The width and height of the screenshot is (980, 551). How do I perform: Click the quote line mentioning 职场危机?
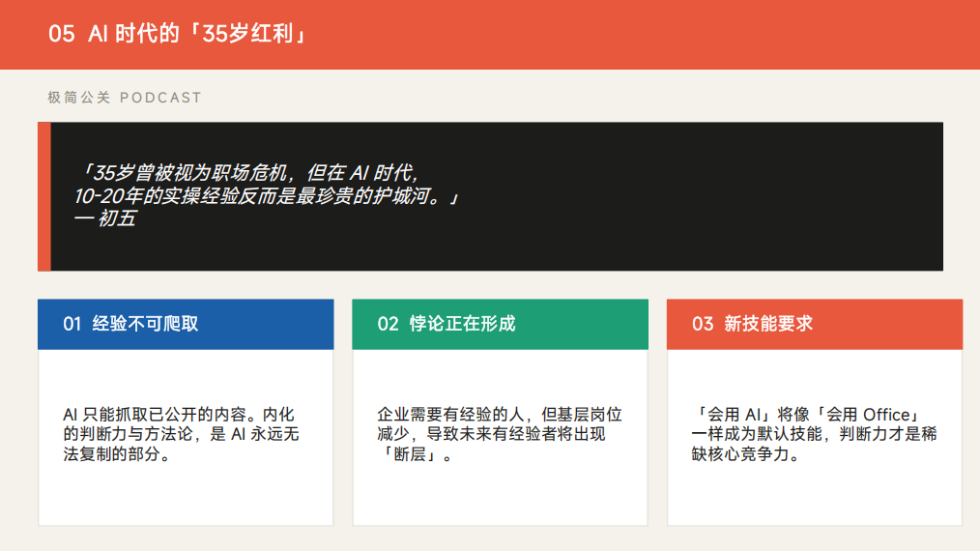248,173
